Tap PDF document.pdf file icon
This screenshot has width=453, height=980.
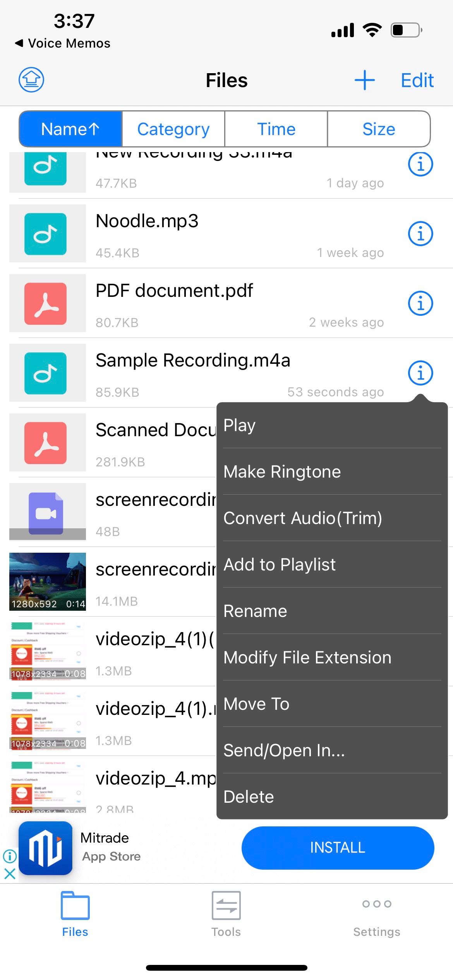46,303
